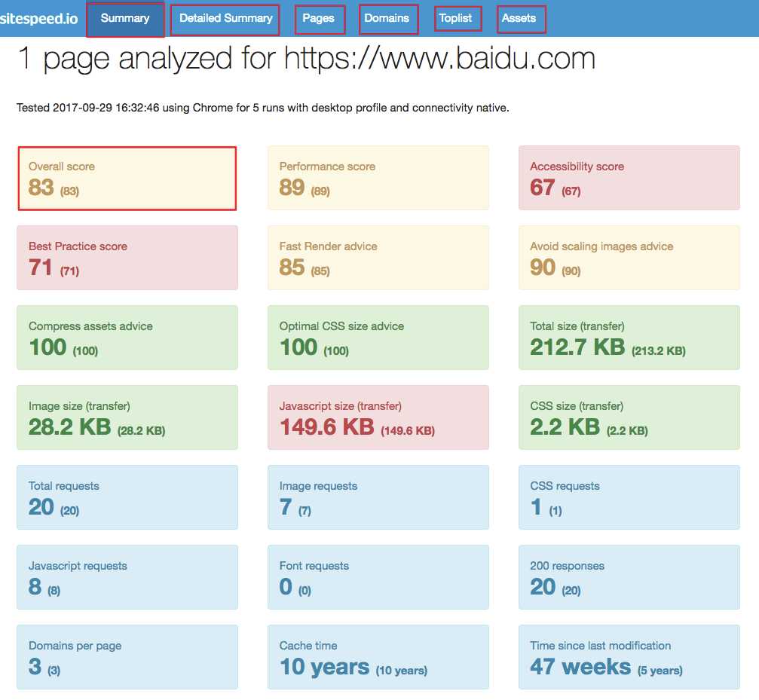Click the sitespeed.io logo link
759x700 pixels.
[x=38, y=18]
